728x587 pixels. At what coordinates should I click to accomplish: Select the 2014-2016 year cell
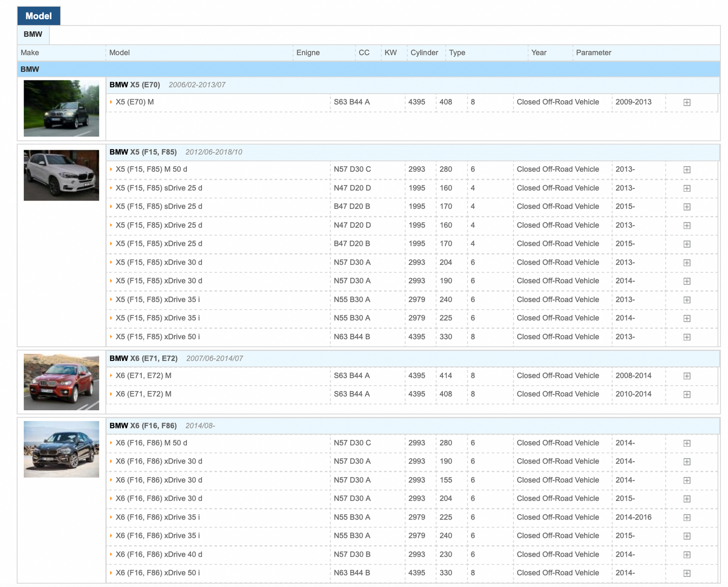point(633,517)
